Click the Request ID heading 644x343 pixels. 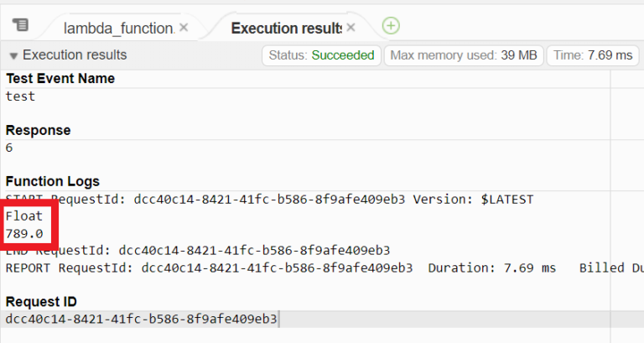pos(41,302)
